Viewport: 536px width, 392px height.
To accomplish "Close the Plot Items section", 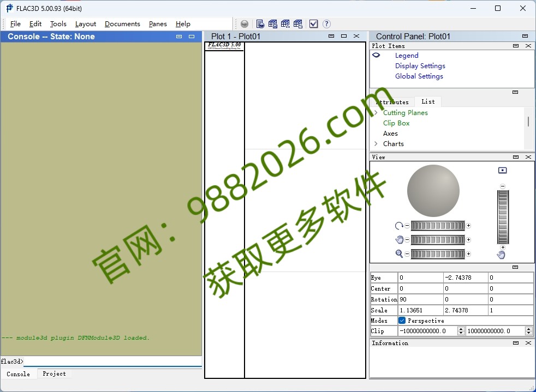I will click(528, 46).
